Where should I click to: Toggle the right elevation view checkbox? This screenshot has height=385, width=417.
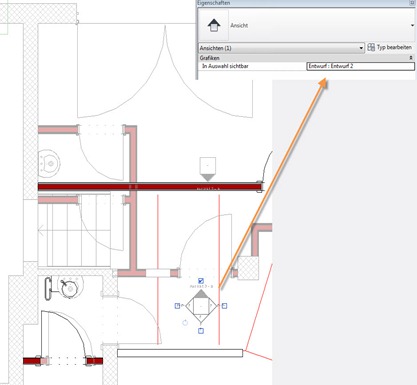[224, 306]
